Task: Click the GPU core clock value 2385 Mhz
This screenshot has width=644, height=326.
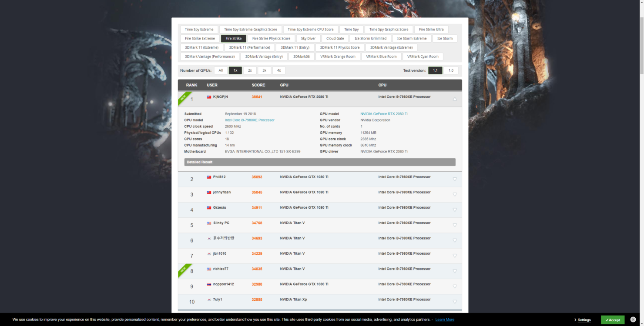Action: [368, 139]
